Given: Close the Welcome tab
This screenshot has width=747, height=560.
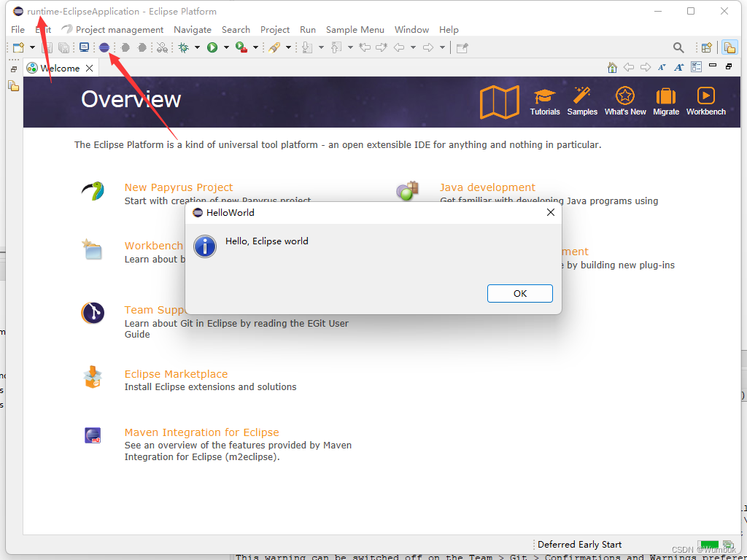Looking at the screenshot, I should pyautogui.click(x=89, y=68).
